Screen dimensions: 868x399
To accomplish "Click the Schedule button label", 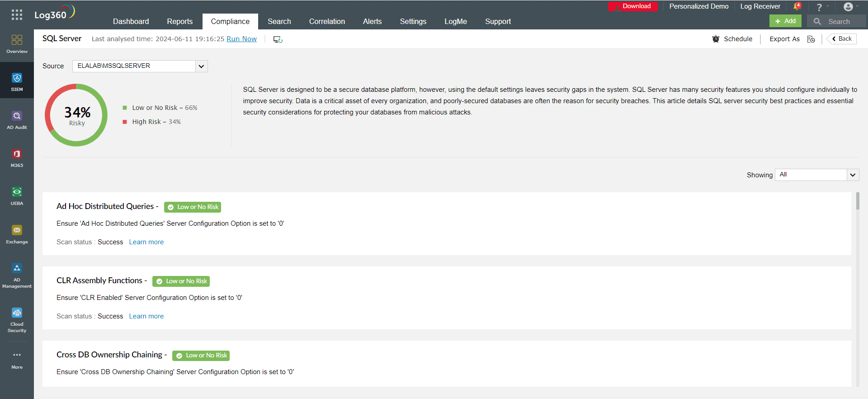I will click(738, 39).
